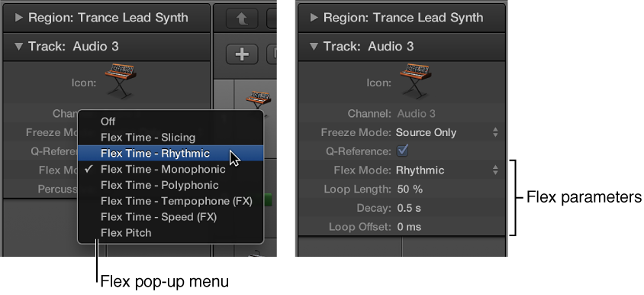Viewport: 644px width, 295px height.
Task: Collapse Track: Audio 3 in right inspector
Action: point(314,47)
